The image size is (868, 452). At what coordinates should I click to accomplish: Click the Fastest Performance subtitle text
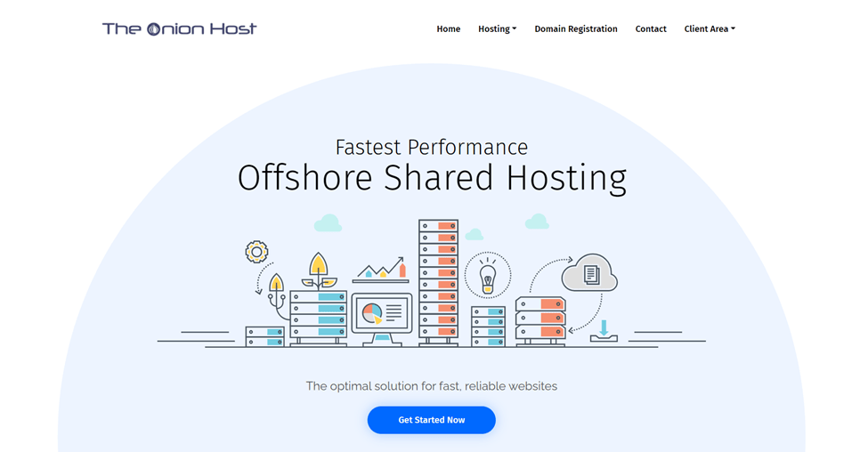click(432, 147)
